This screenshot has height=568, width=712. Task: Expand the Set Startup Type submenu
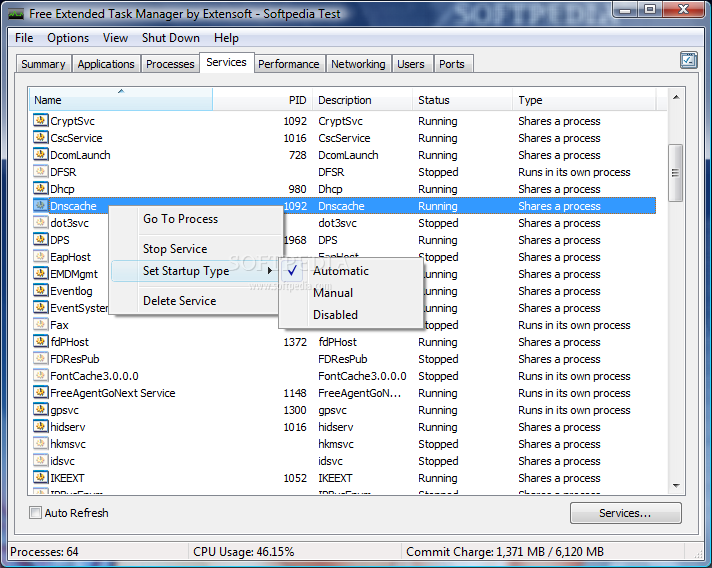pyautogui.click(x=195, y=271)
